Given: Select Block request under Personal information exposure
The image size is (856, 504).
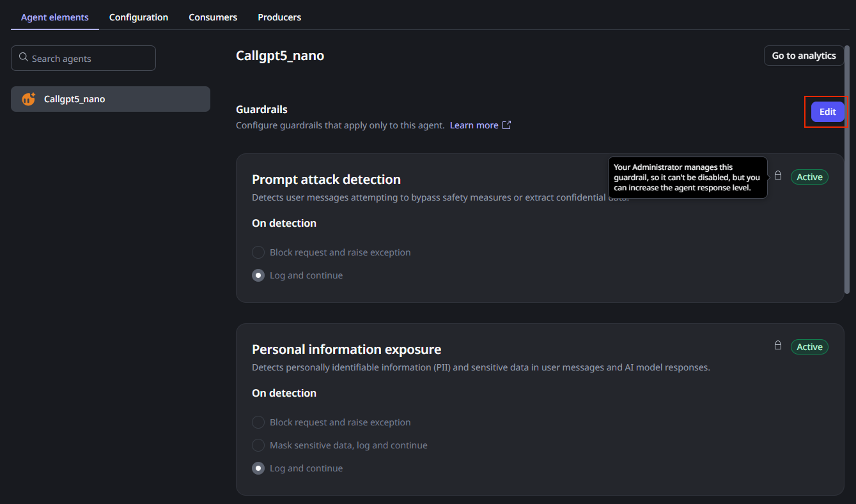Looking at the screenshot, I should click(258, 422).
